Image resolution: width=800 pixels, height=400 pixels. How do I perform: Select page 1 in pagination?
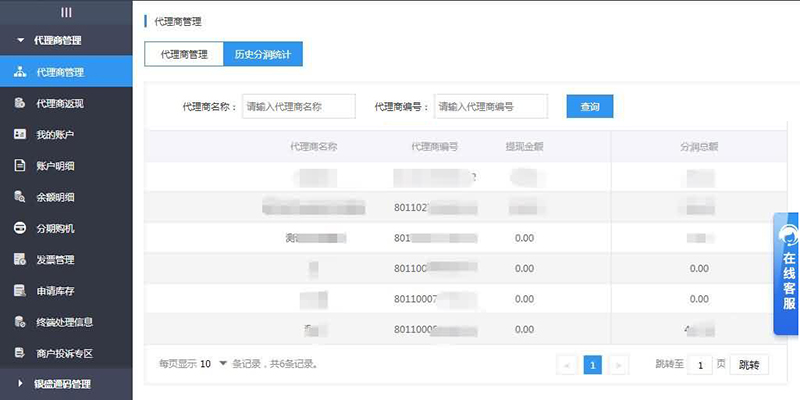[593, 365]
